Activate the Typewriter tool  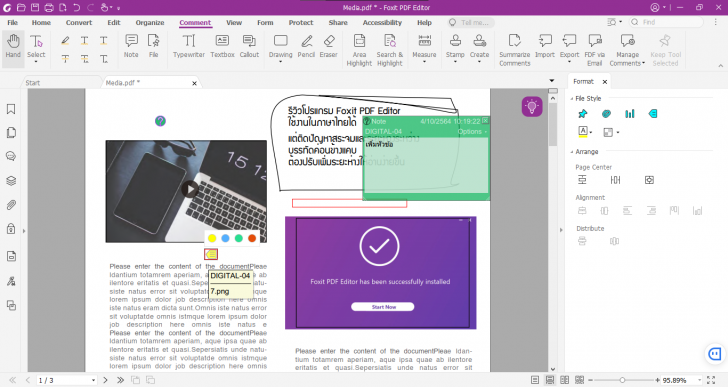pyautogui.click(x=188, y=47)
